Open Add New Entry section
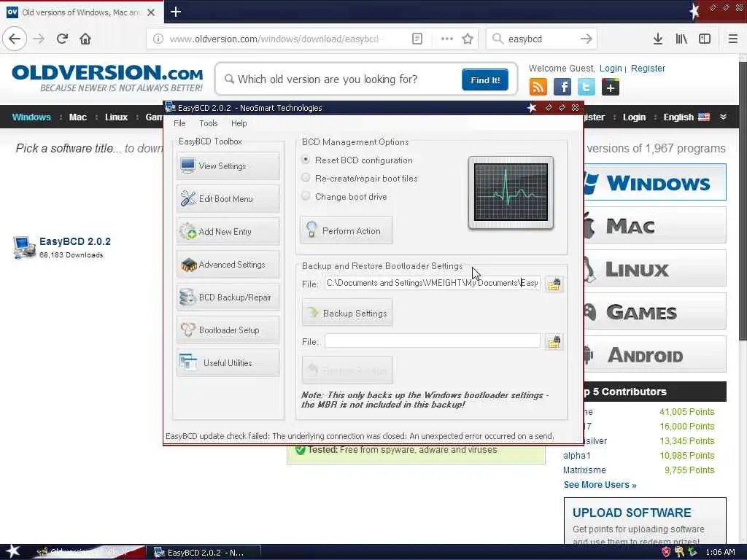This screenshot has width=747, height=560. tap(228, 231)
